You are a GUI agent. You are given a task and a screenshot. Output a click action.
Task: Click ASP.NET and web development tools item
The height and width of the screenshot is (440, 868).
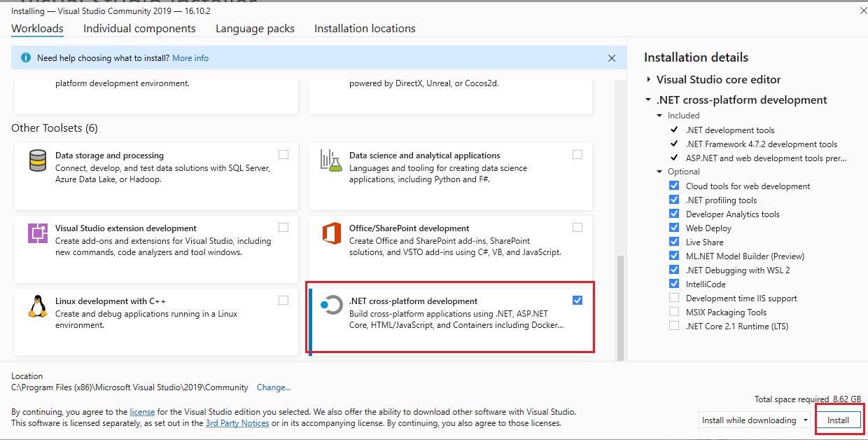[x=766, y=158]
